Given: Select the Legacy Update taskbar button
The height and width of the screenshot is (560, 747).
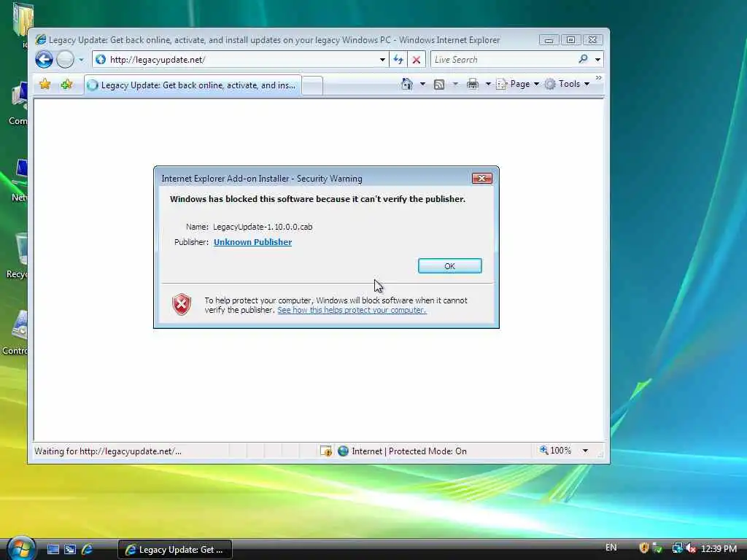Looking at the screenshot, I should [175, 550].
